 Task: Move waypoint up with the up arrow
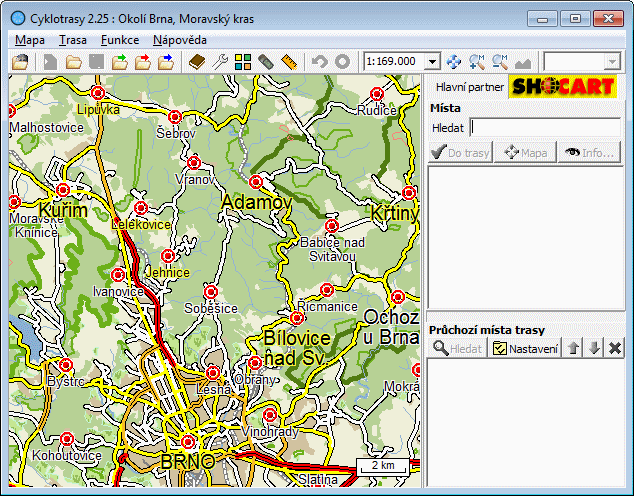click(x=573, y=348)
